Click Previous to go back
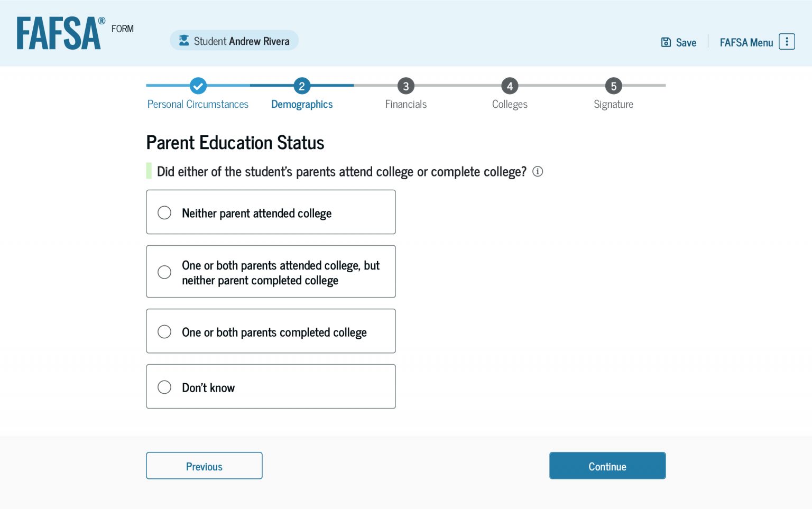812x509 pixels. (204, 466)
